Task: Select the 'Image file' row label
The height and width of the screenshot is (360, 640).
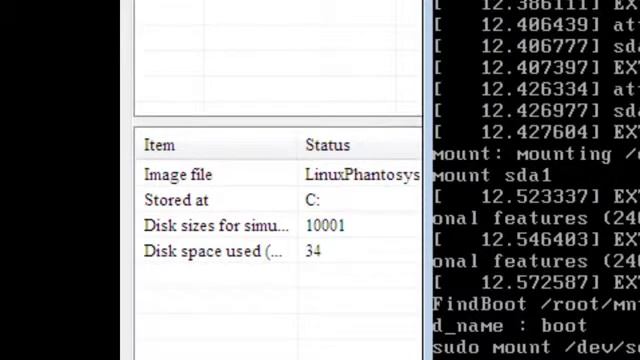Action: click(x=178, y=175)
